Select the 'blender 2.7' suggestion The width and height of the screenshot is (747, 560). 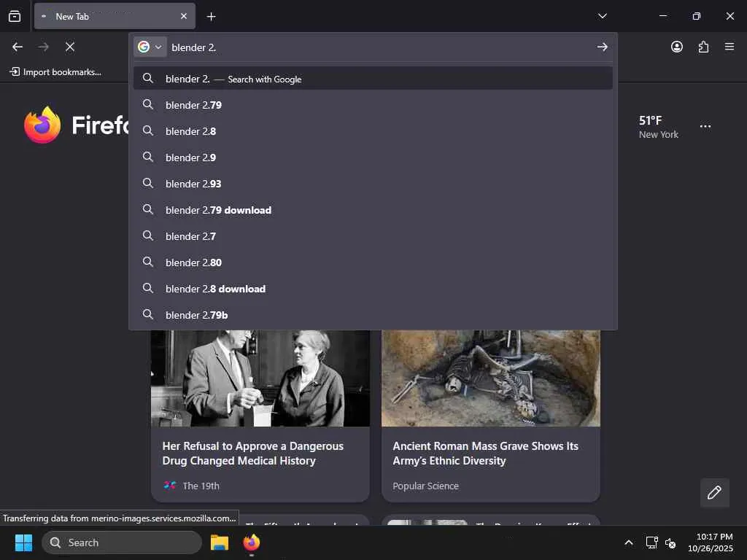pos(373,236)
